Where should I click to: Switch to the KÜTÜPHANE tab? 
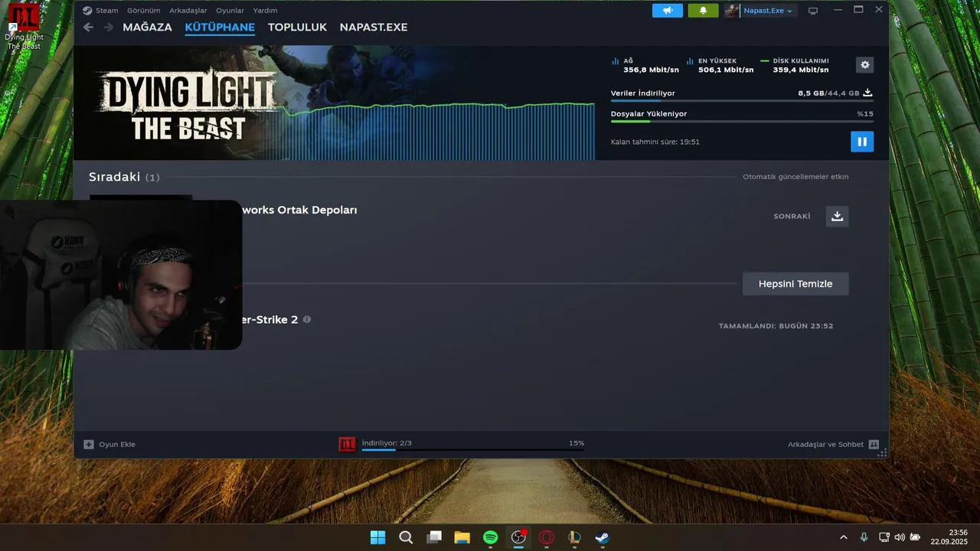coord(220,27)
